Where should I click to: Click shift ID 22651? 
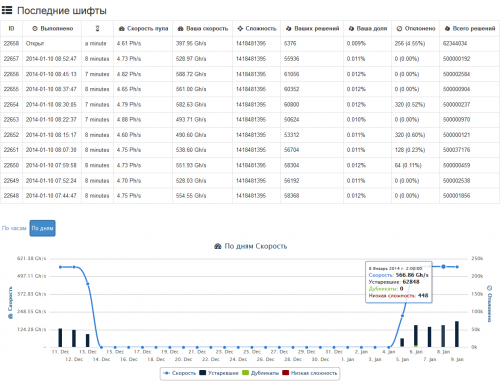(x=11, y=150)
